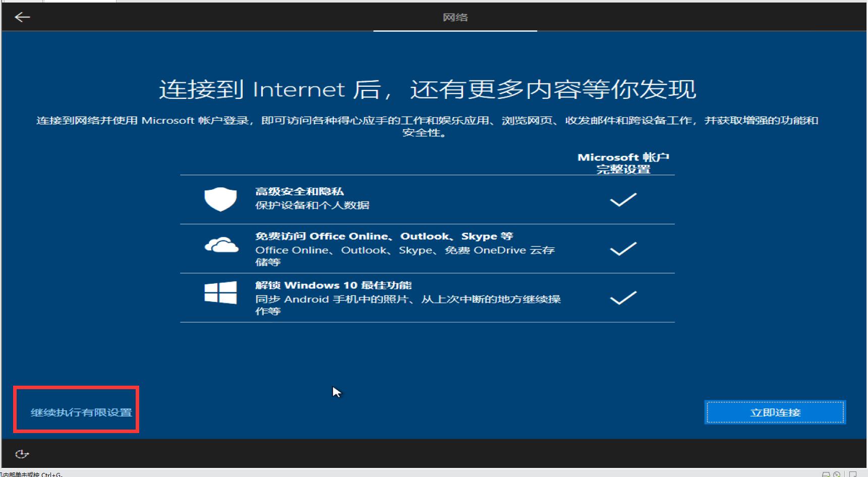Click the OneDrive cloud icon
This screenshot has width=868, height=477.
221,245
